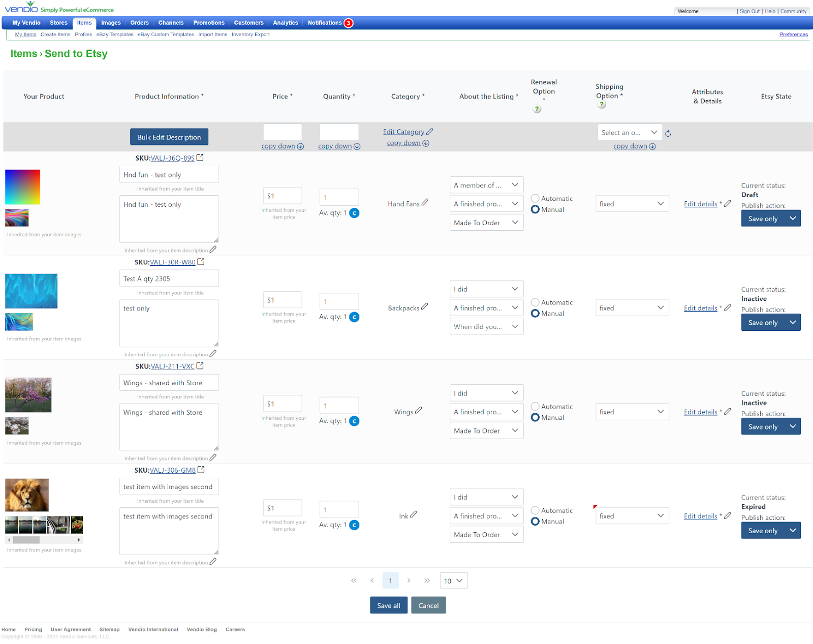Click pencil icon for first item's description
This screenshot has width=813, height=644.
[213, 249]
